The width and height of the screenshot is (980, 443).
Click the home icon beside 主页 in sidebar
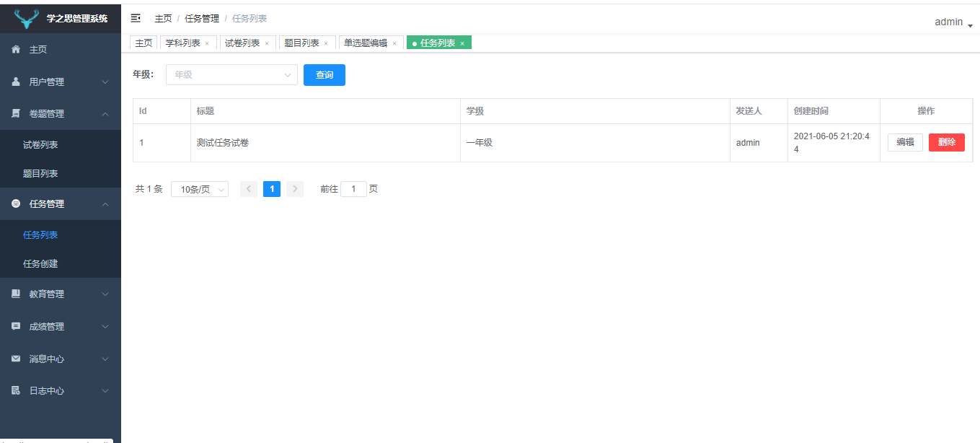16,50
